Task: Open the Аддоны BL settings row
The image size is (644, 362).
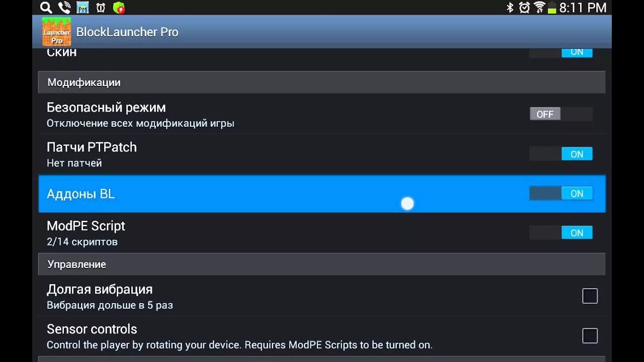Action: 322,194
